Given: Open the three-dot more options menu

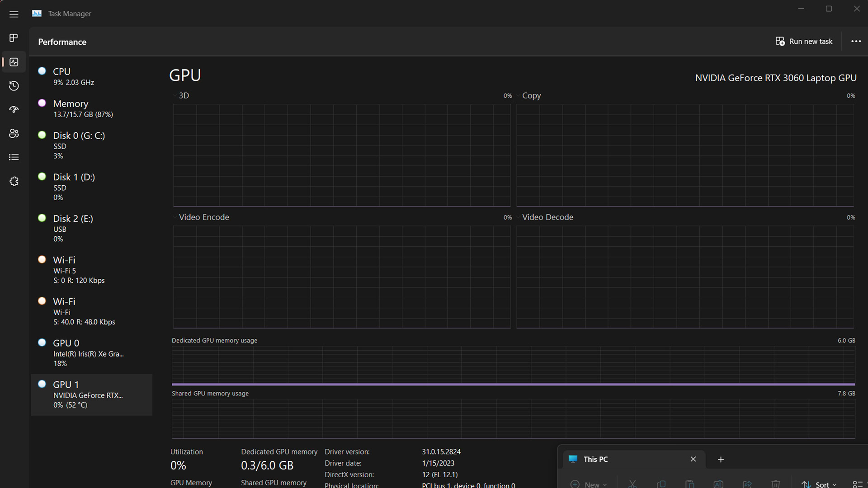Looking at the screenshot, I should (x=856, y=41).
